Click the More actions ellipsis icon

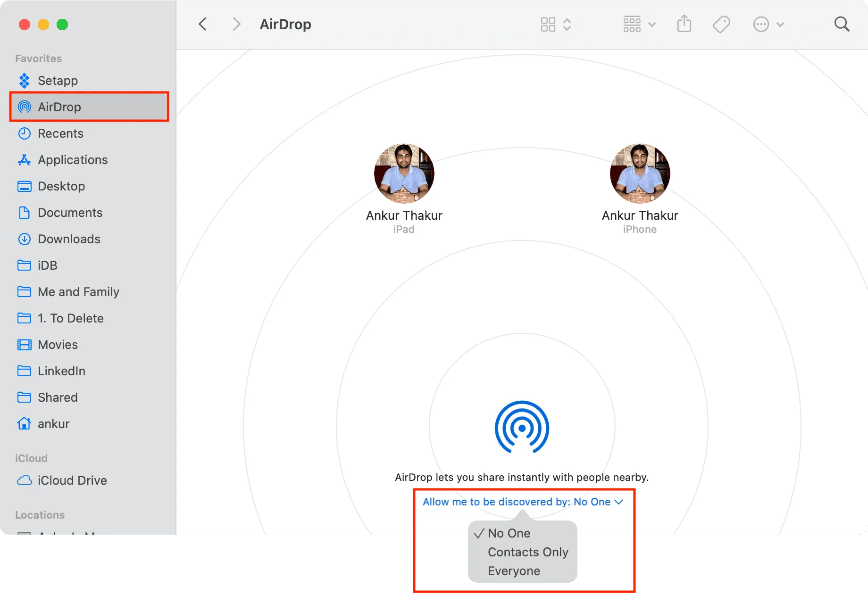(x=761, y=25)
